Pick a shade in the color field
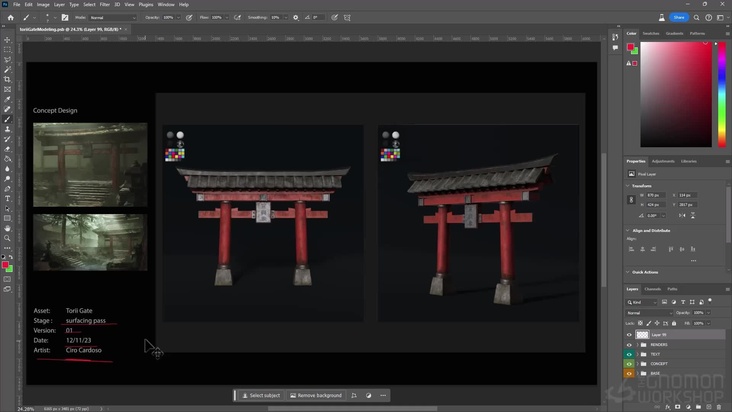 [676, 95]
